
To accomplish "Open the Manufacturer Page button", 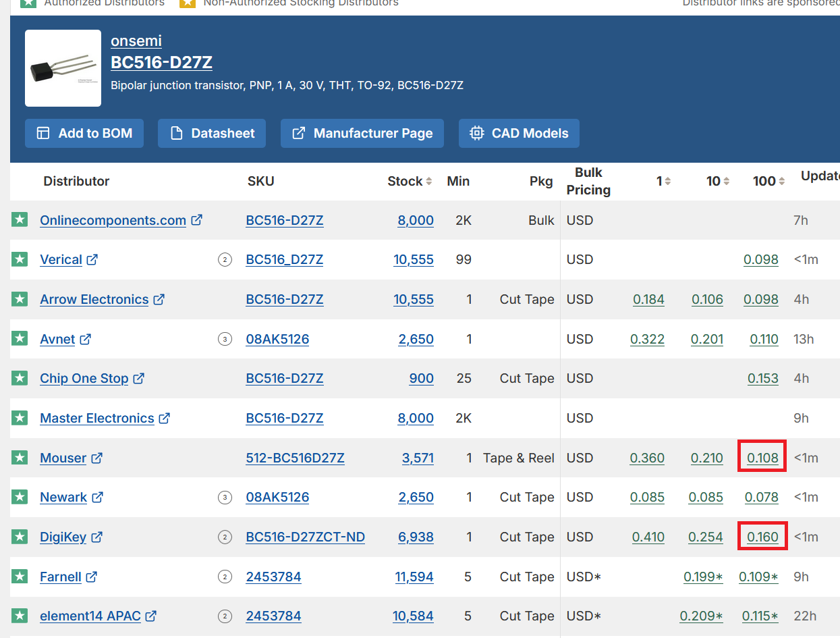I will point(362,133).
